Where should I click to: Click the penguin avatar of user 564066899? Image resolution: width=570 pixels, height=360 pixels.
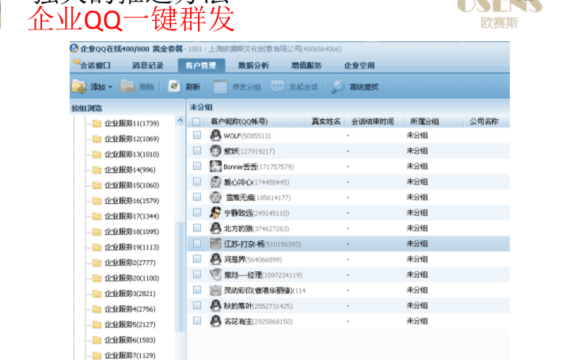point(216,259)
